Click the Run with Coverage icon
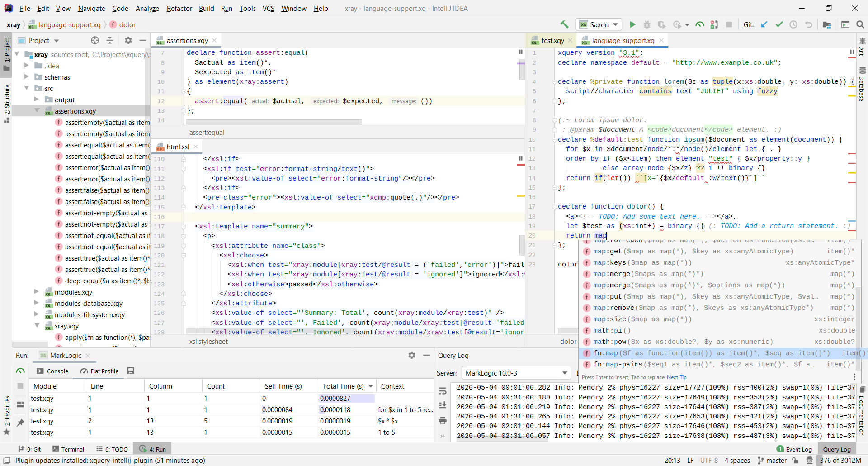This screenshot has width=868, height=466. [661, 24]
